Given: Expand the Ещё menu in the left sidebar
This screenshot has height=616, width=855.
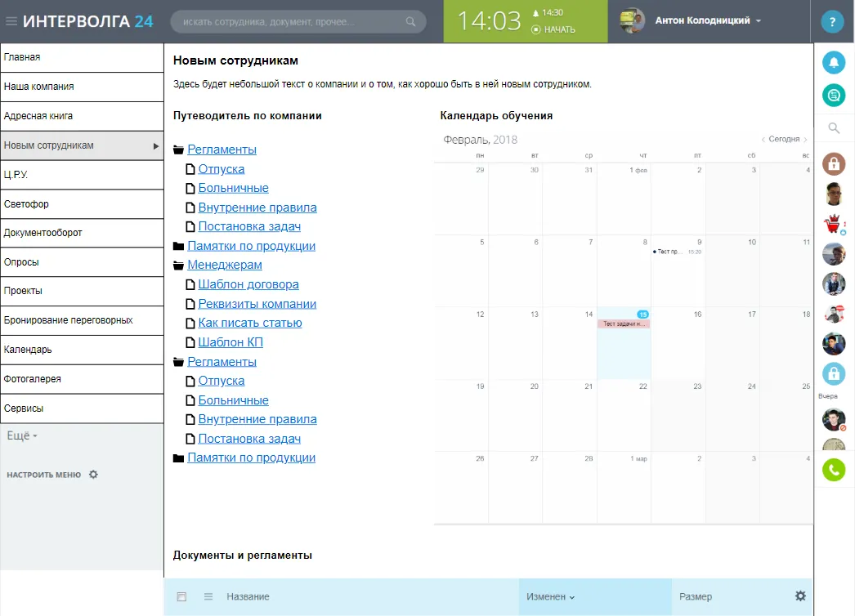Looking at the screenshot, I should point(22,435).
